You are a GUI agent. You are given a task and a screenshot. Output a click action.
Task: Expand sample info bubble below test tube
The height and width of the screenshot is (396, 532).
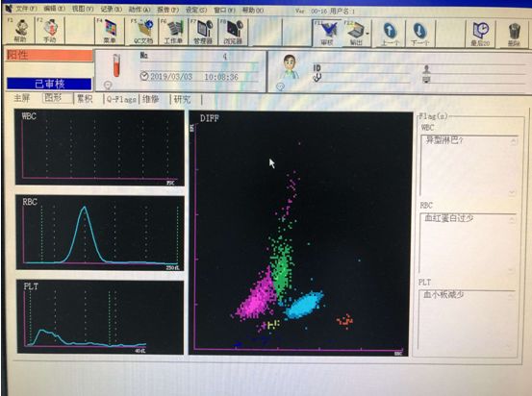108,85
